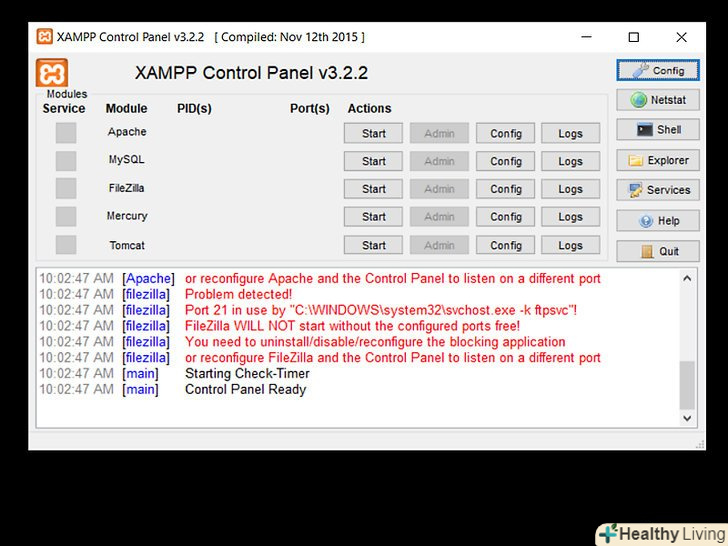Open Config for the MySQL module

click(x=506, y=161)
